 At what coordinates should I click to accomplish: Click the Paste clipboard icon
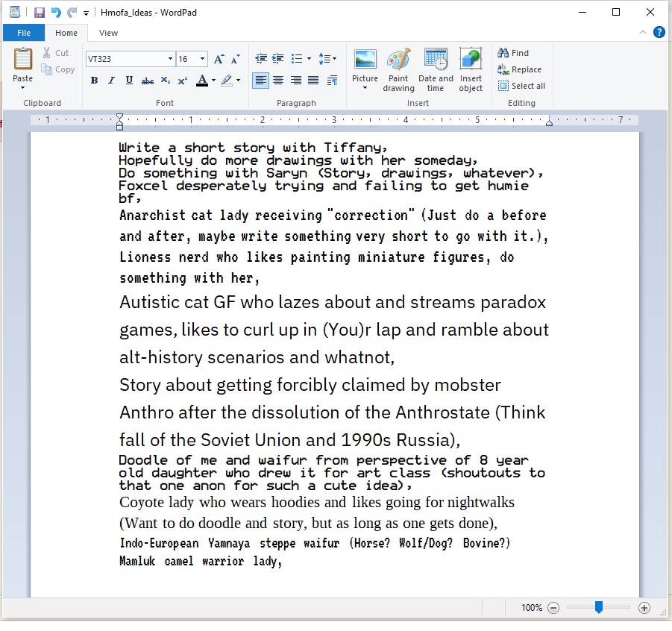click(x=22, y=60)
